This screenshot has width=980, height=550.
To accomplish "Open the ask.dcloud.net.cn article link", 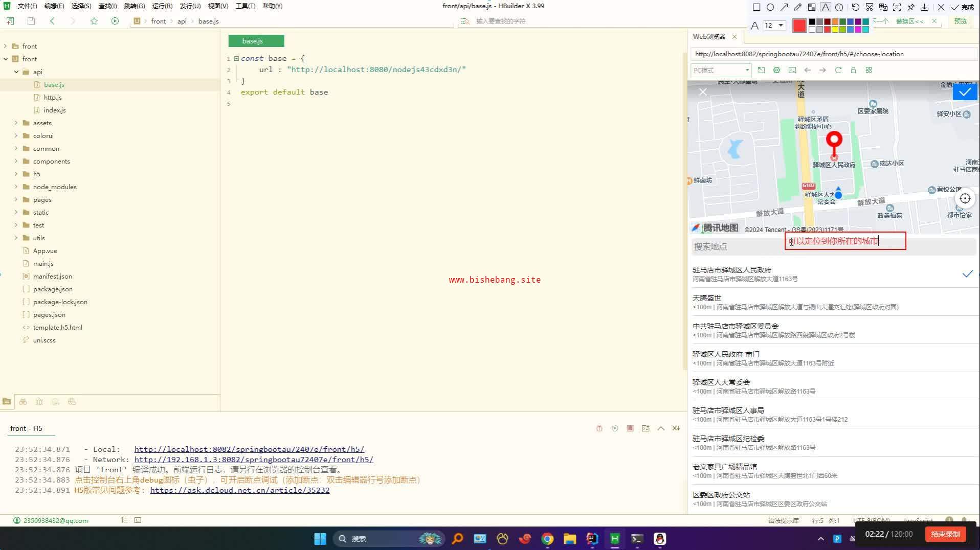I will pyautogui.click(x=240, y=490).
